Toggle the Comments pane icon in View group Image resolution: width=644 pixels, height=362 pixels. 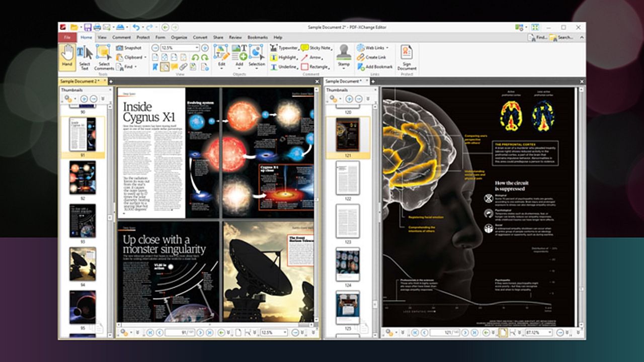pos(174,66)
